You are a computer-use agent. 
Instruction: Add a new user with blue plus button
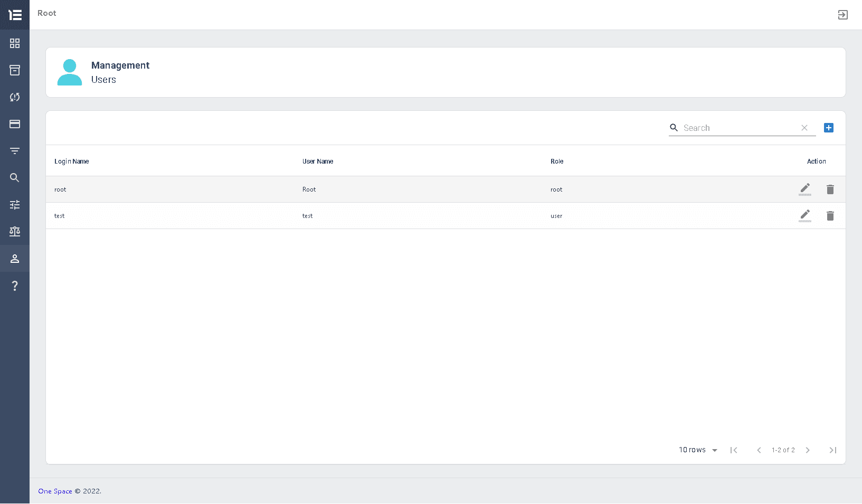point(829,127)
